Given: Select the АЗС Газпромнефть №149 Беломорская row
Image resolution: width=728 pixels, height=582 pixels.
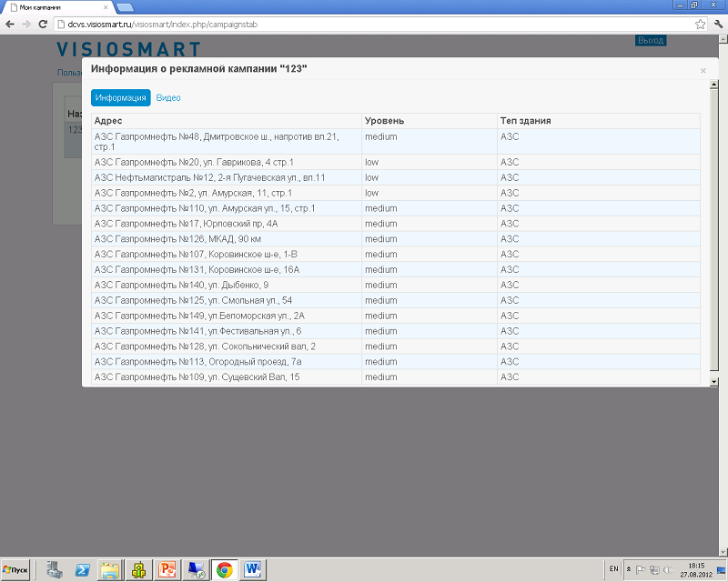Looking at the screenshot, I should (396, 316).
